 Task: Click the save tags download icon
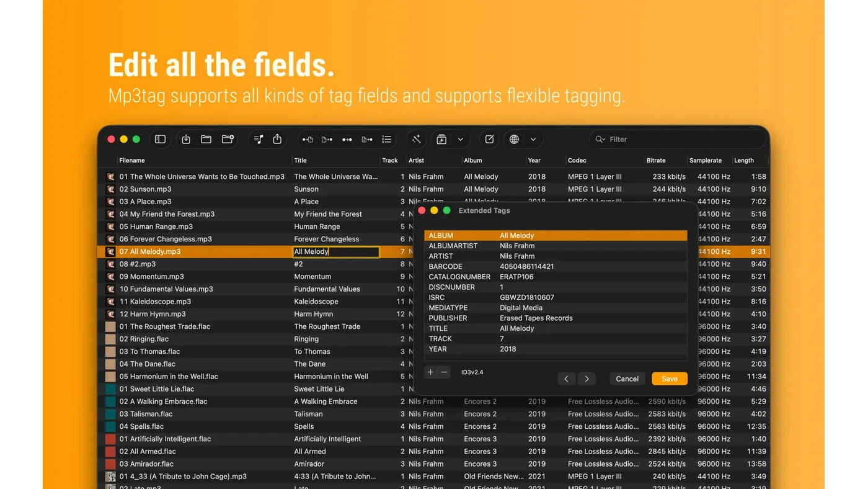pyautogui.click(x=186, y=139)
